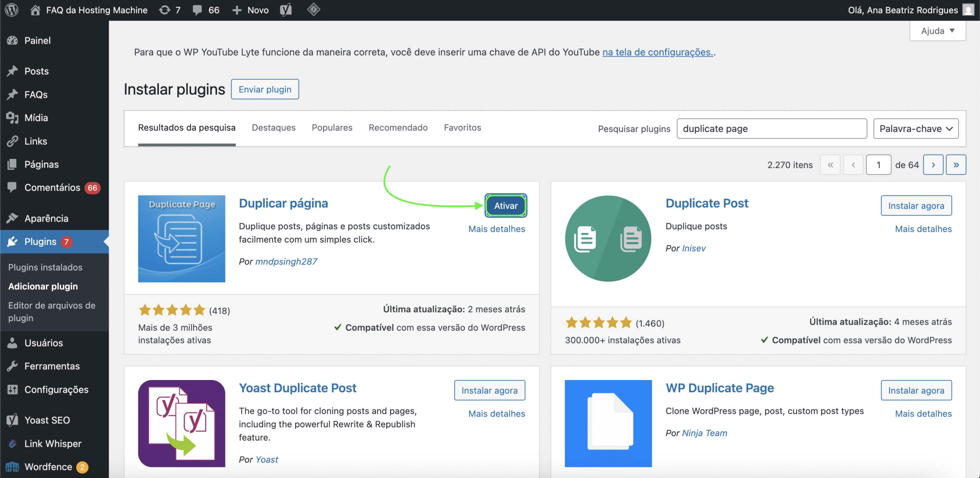The width and height of the screenshot is (980, 478).
Task: Jump to the last results page
Action: (x=956, y=165)
